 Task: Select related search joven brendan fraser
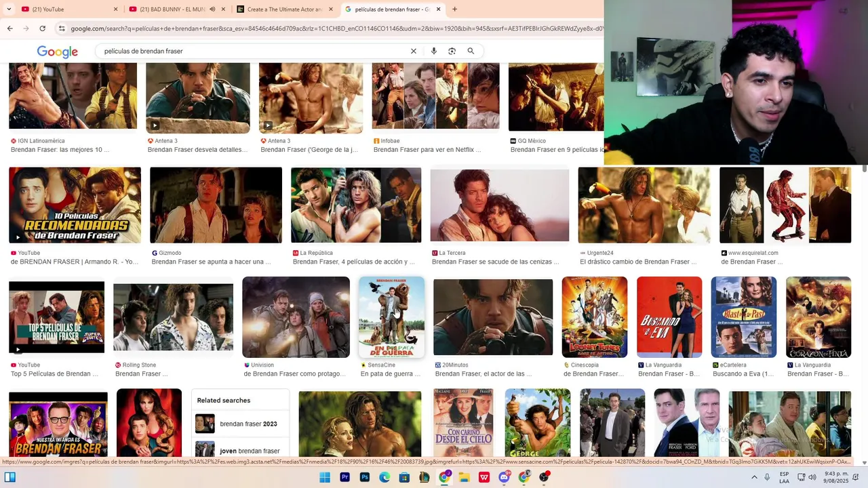[x=240, y=449]
